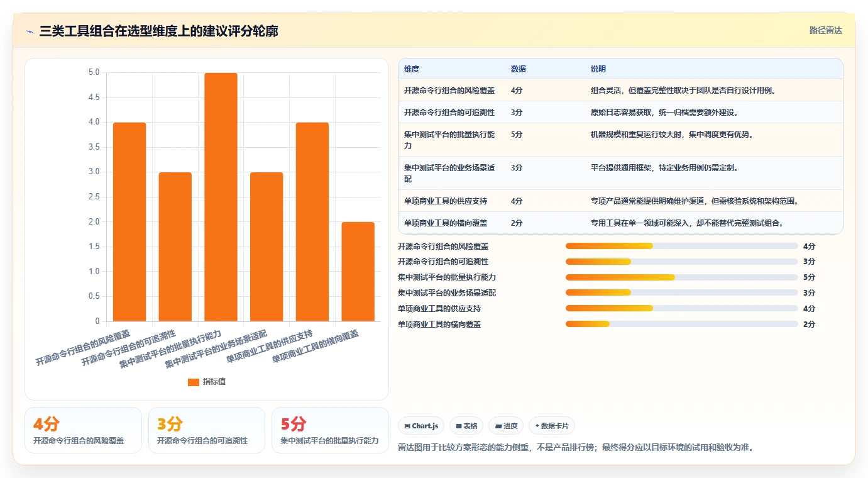
Task: Select the 数据卡片 tag
Action: pyautogui.click(x=552, y=426)
